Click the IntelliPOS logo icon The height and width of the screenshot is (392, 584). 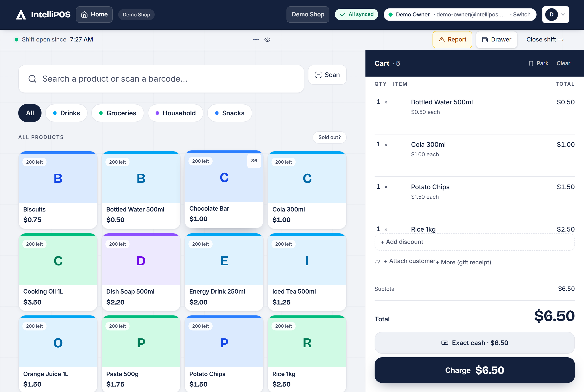tap(21, 15)
